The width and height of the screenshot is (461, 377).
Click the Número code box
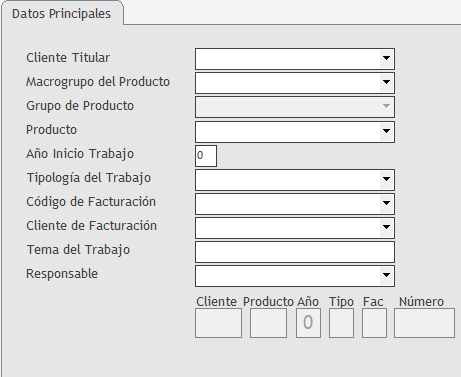tap(424, 323)
